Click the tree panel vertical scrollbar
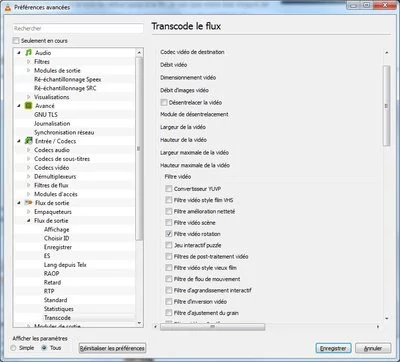This screenshot has height=362, width=400. point(139,148)
